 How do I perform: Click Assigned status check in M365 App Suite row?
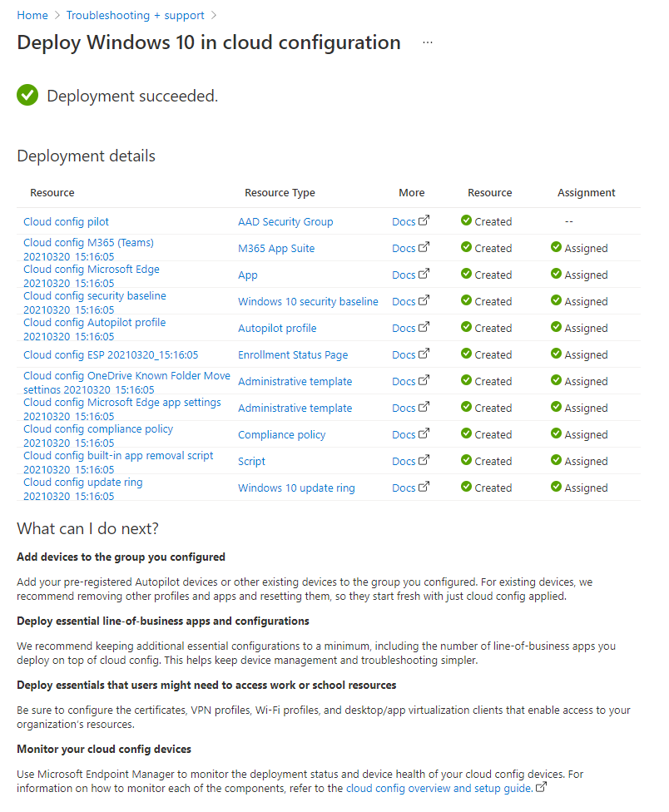point(556,247)
